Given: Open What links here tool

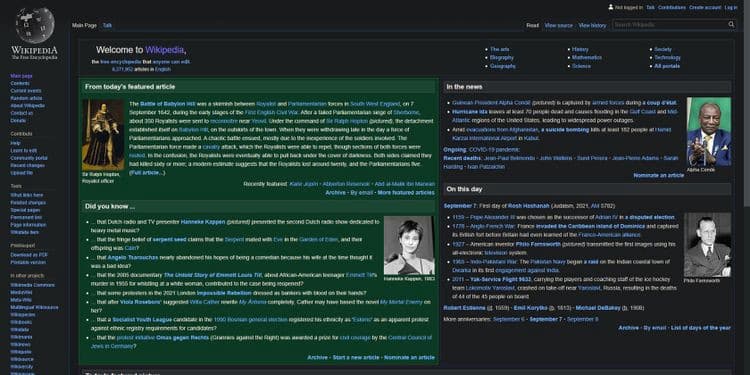Looking at the screenshot, I should tap(27, 195).
